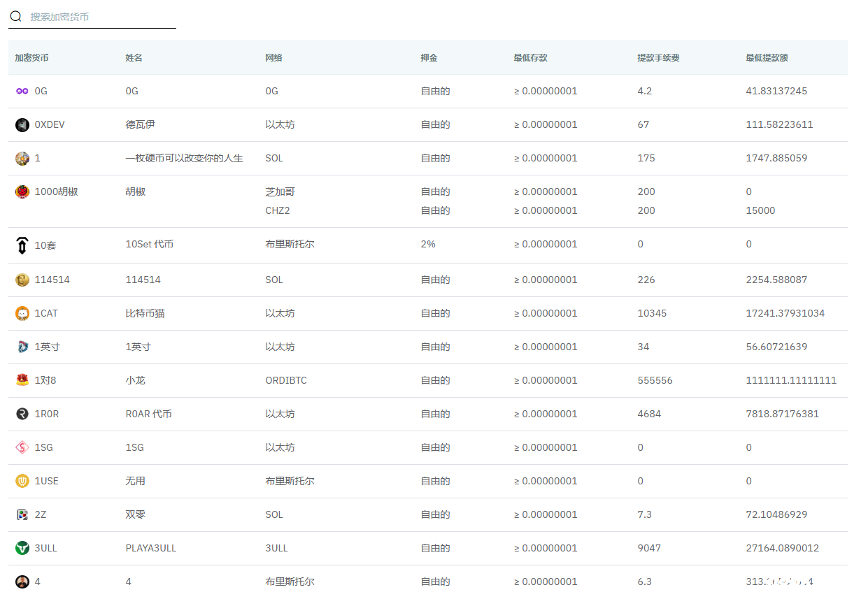Click the 网络 column header
Screen dimensions: 868x592
[x=273, y=57]
